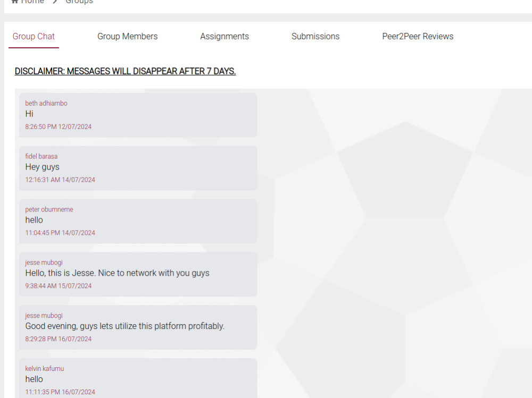Open the Assignments tab
The height and width of the screenshot is (398, 532).
click(x=225, y=37)
